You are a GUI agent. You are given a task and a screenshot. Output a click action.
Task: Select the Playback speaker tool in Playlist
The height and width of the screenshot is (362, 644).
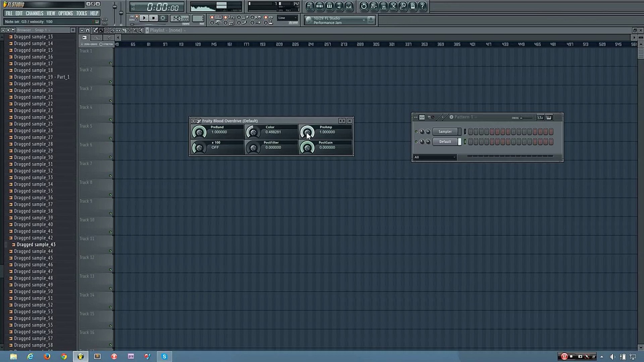coord(141,30)
